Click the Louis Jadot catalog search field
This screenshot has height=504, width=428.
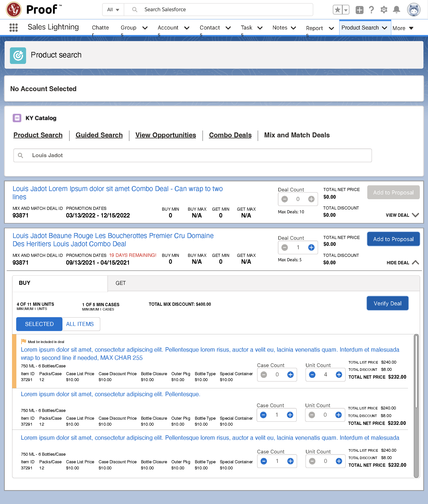(192, 155)
